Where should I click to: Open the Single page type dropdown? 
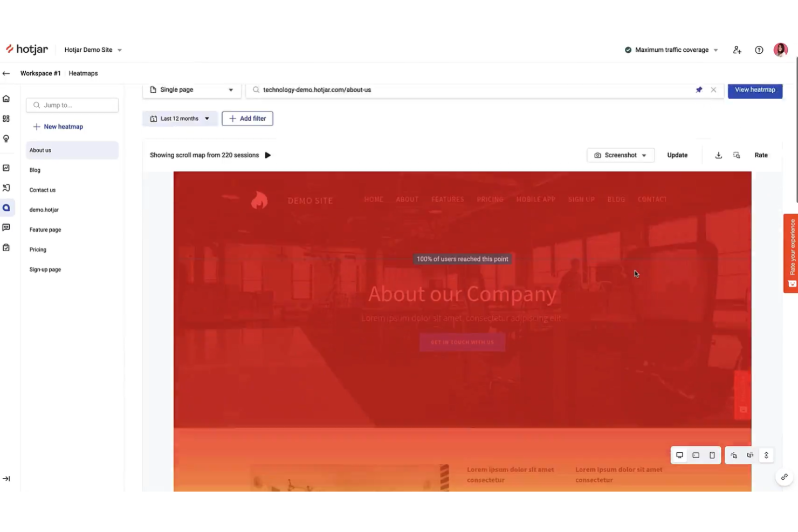click(191, 89)
